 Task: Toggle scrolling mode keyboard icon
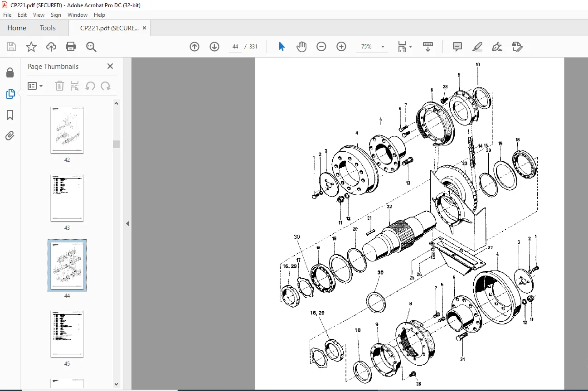(x=428, y=47)
